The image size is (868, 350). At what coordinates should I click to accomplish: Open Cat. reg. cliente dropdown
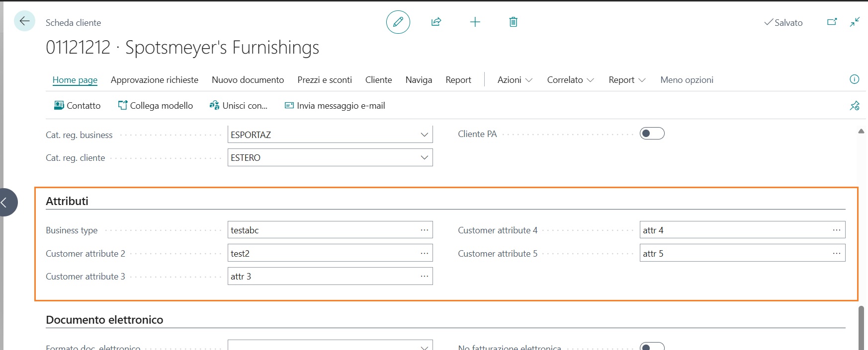pos(424,157)
